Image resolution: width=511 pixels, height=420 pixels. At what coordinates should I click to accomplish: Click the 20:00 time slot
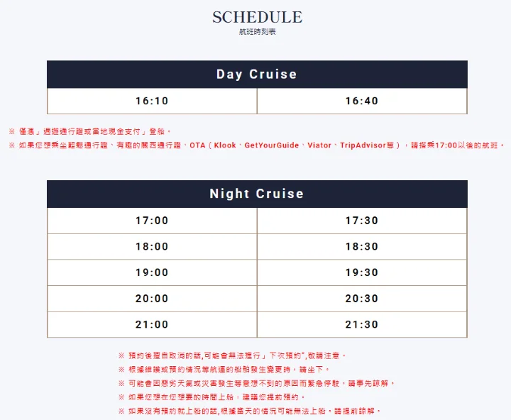coord(152,299)
